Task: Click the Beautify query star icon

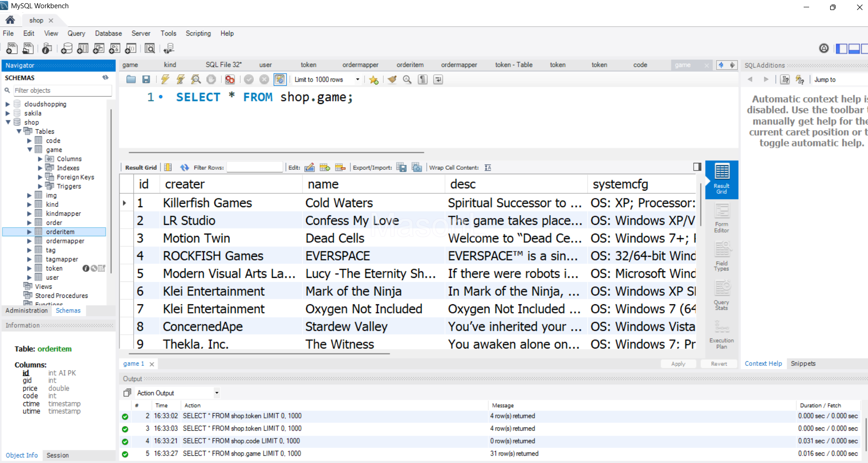Action: pos(374,80)
